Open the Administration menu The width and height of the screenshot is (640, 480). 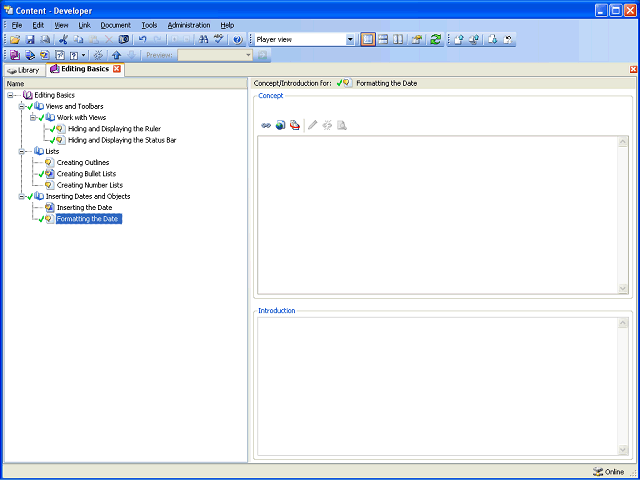coord(189,25)
